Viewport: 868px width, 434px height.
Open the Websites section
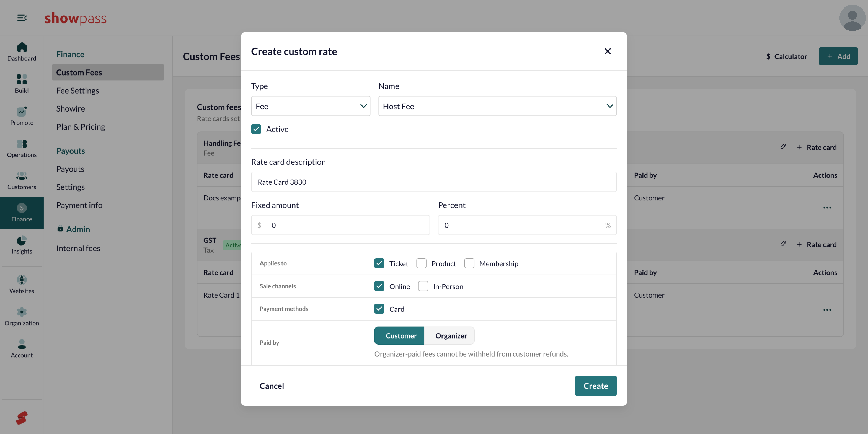click(x=22, y=284)
